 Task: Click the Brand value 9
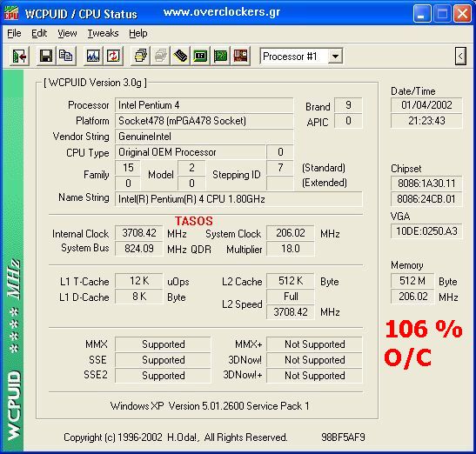pyautogui.click(x=348, y=105)
